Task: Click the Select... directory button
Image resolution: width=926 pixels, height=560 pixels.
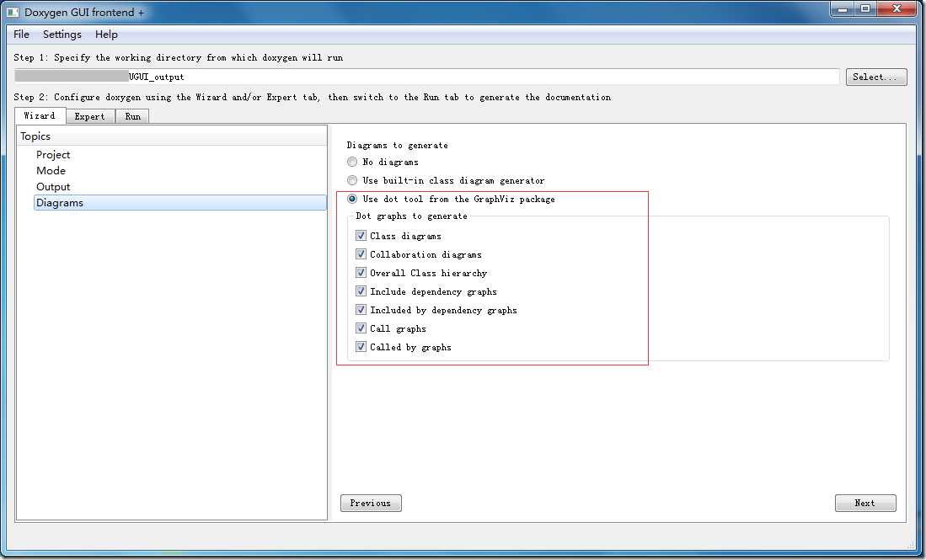Action: (875, 77)
